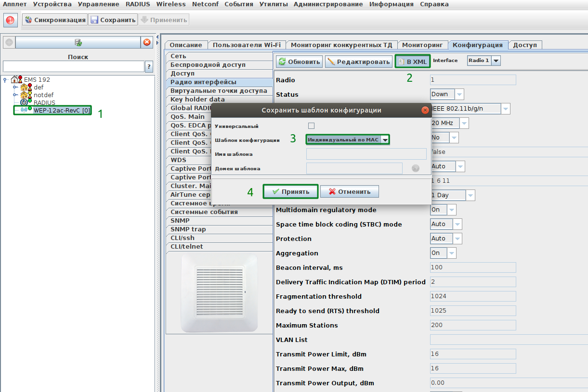Click the Имя шаблона input field
Viewport: 588px width, 392px height.
[x=366, y=154]
